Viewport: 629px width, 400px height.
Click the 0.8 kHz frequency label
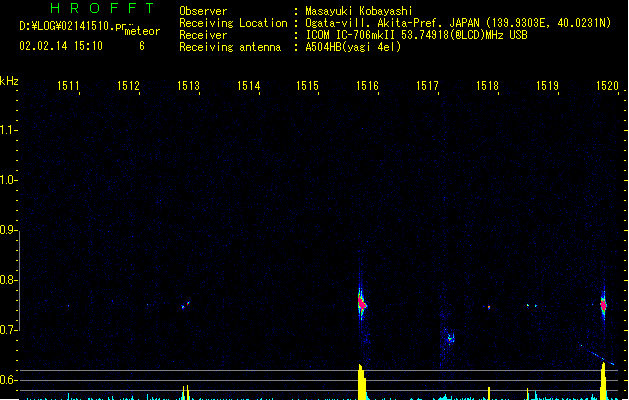click(8, 280)
